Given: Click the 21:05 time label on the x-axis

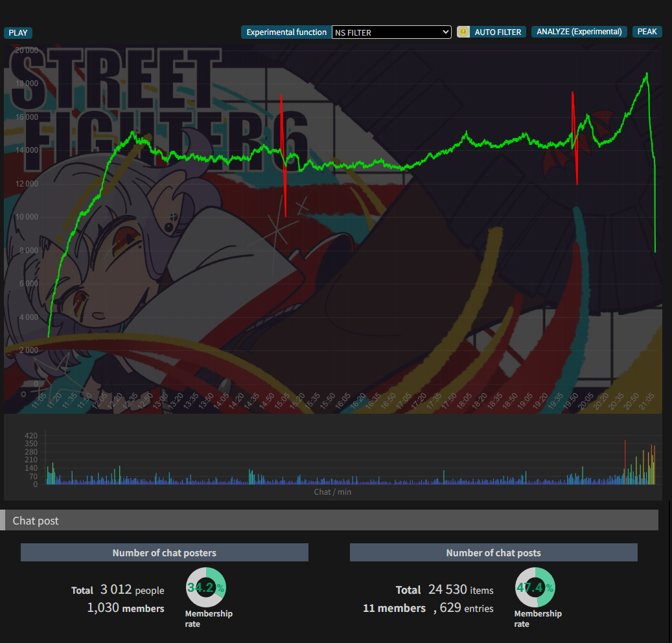Looking at the screenshot, I should click(646, 402).
